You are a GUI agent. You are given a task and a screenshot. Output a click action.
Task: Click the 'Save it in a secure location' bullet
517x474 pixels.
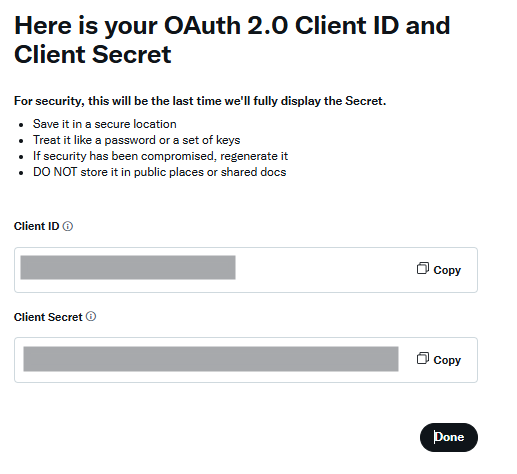coord(105,124)
